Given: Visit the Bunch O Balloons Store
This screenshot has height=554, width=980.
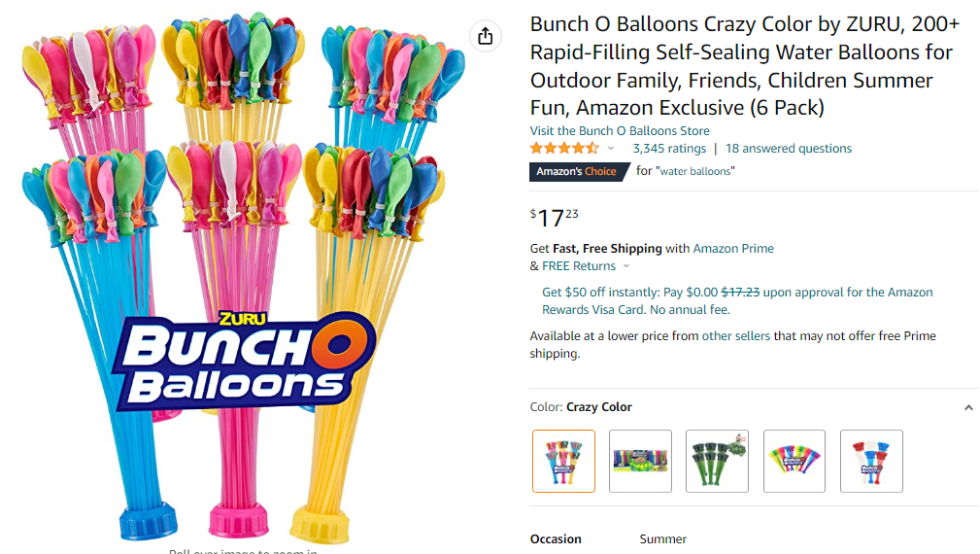Looking at the screenshot, I should (x=619, y=131).
